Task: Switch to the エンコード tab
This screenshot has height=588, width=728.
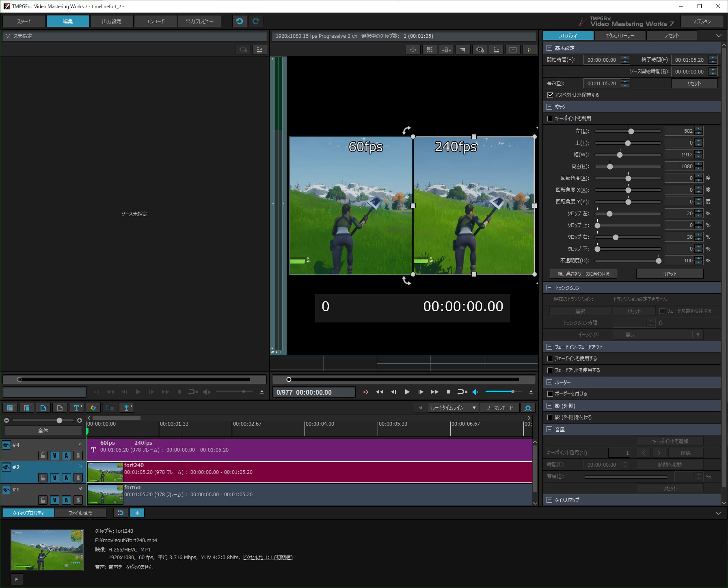Action: [x=156, y=21]
